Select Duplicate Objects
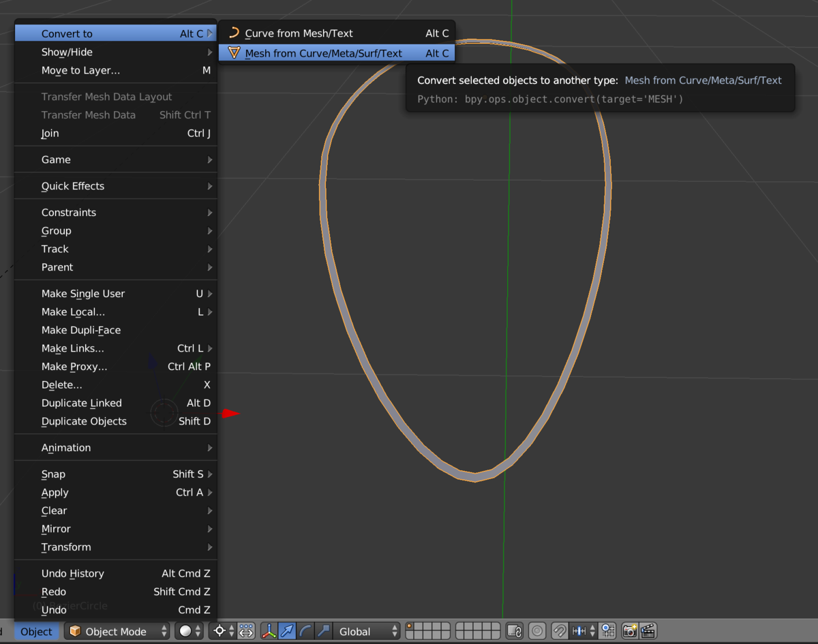818x644 pixels. [116, 421]
